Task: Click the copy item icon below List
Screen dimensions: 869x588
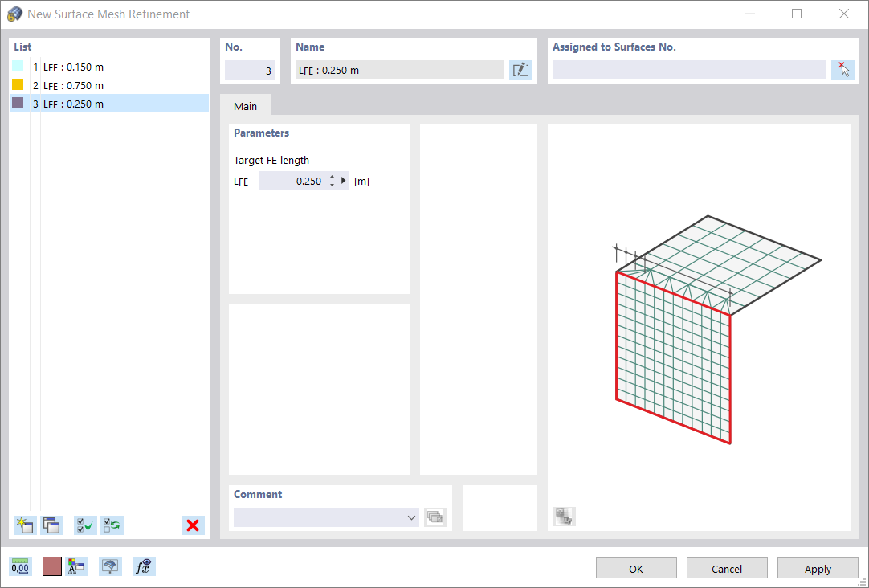Action: click(52, 525)
